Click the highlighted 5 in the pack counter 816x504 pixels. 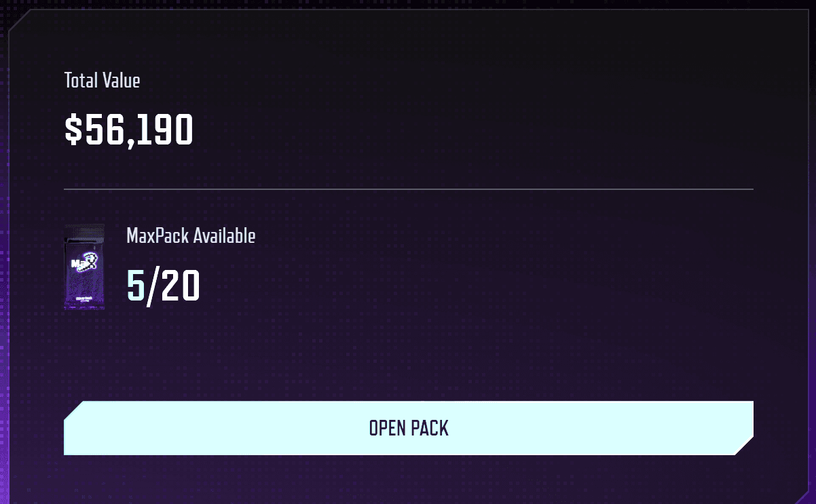(136, 286)
